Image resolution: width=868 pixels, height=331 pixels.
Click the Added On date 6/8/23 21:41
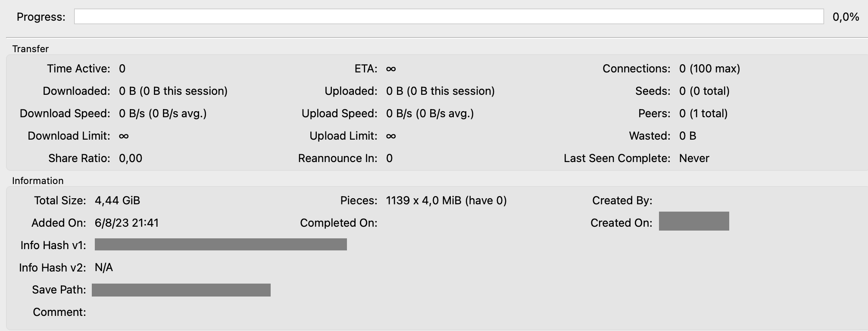click(x=126, y=223)
